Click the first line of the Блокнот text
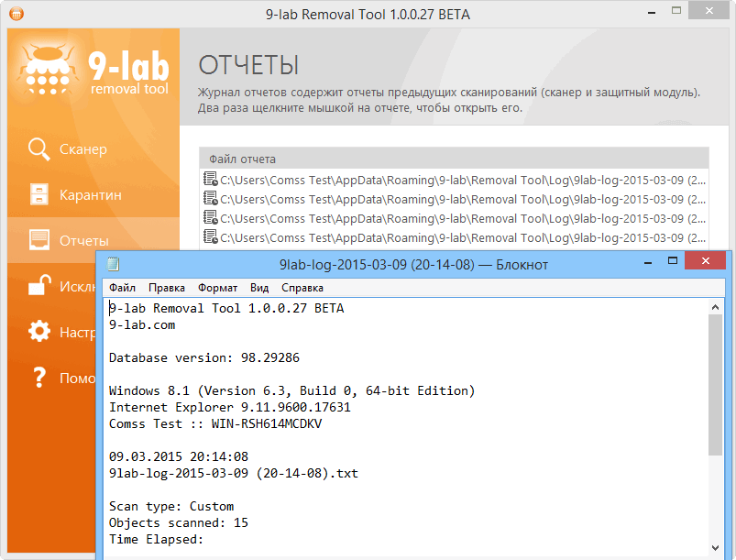This screenshot has height=560, width=736. (226, 308)
